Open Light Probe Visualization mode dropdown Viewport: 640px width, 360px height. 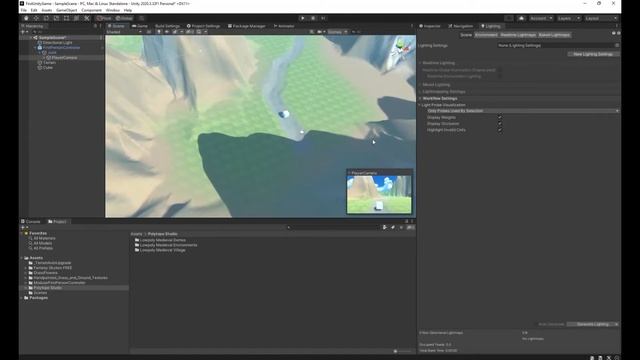(523, 111)
